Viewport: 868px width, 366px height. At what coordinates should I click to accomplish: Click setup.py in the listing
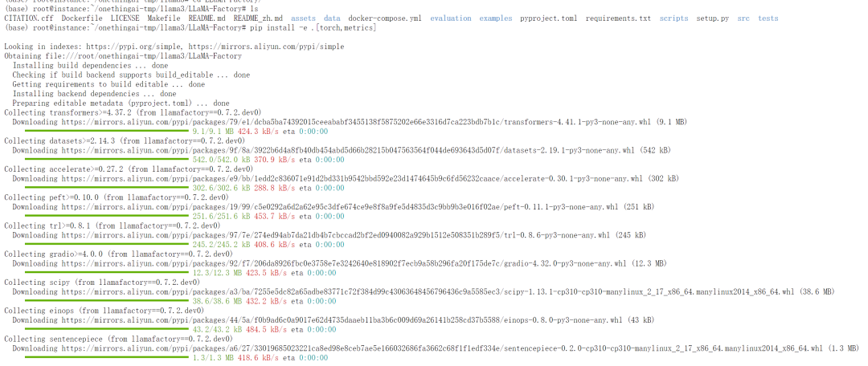pyautogui.click(x=712, y=18)
